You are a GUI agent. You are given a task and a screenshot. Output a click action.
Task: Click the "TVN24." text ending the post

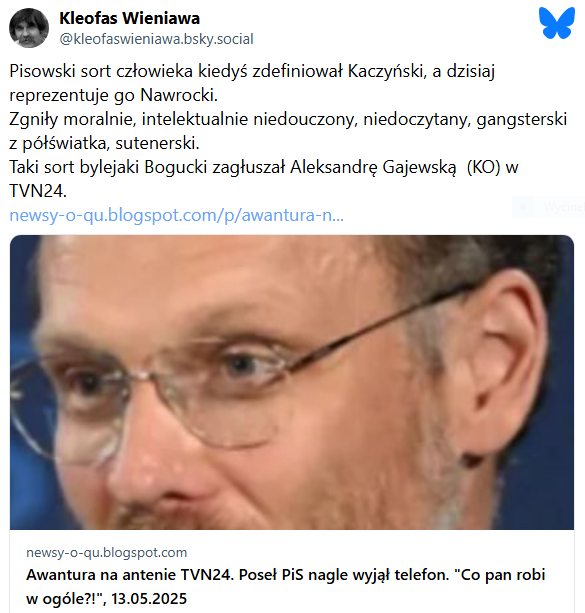38,191
